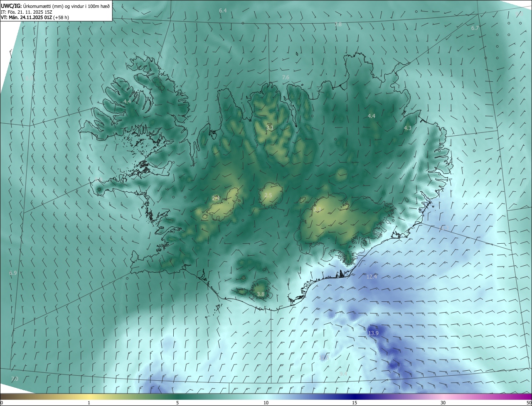This screenshot has height=406, width=532.
Task: Select the 4.4 value in northeastern Iceland
Action: pos(372,116)
